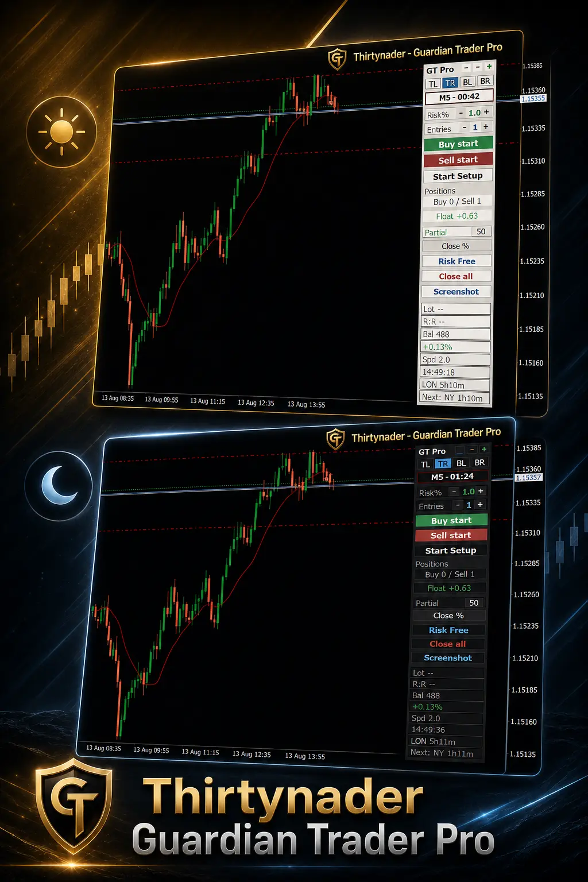
Task: Increase Entries in the light panel
Action: 486,126
